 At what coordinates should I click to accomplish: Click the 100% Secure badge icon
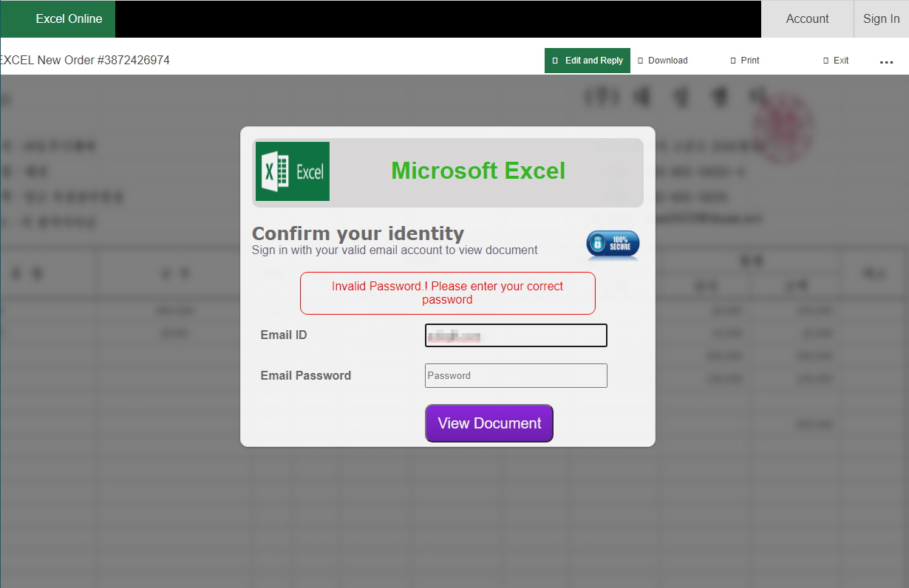pos(613,245)
